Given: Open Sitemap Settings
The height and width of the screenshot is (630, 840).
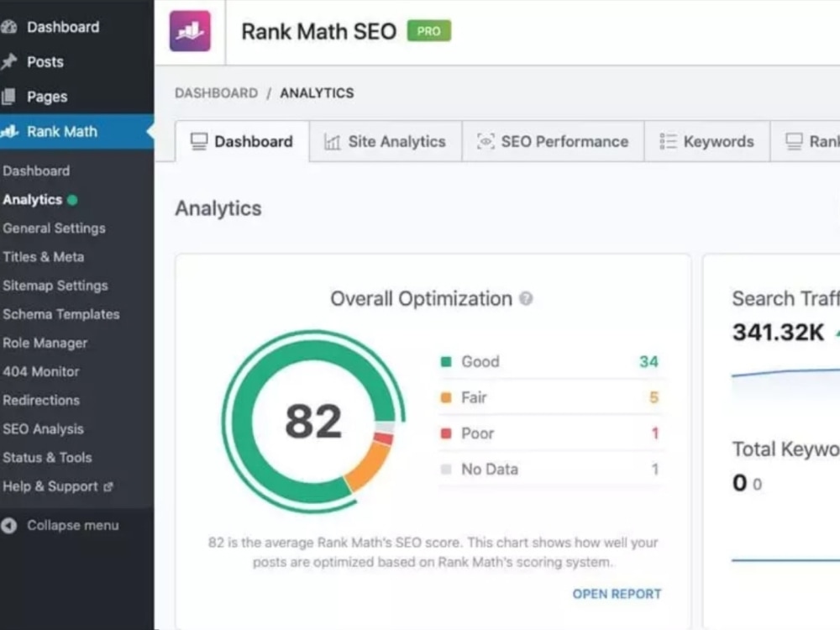Looking at the screenshot, I should [55, 286].
